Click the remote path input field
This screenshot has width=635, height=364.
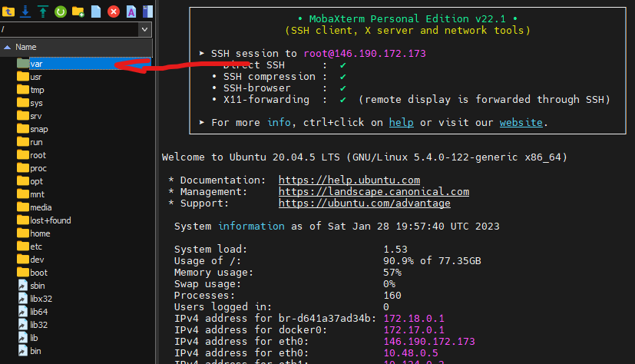tap(68, 29)
